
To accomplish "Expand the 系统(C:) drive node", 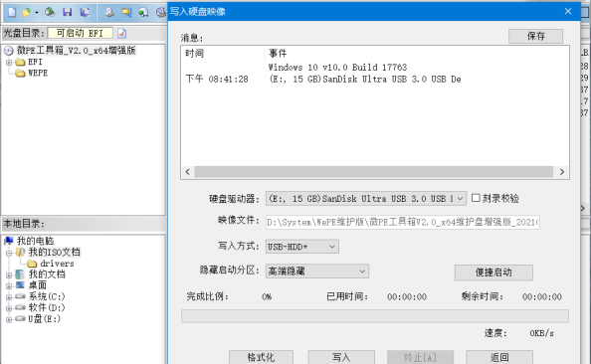I will pos(9,297).
